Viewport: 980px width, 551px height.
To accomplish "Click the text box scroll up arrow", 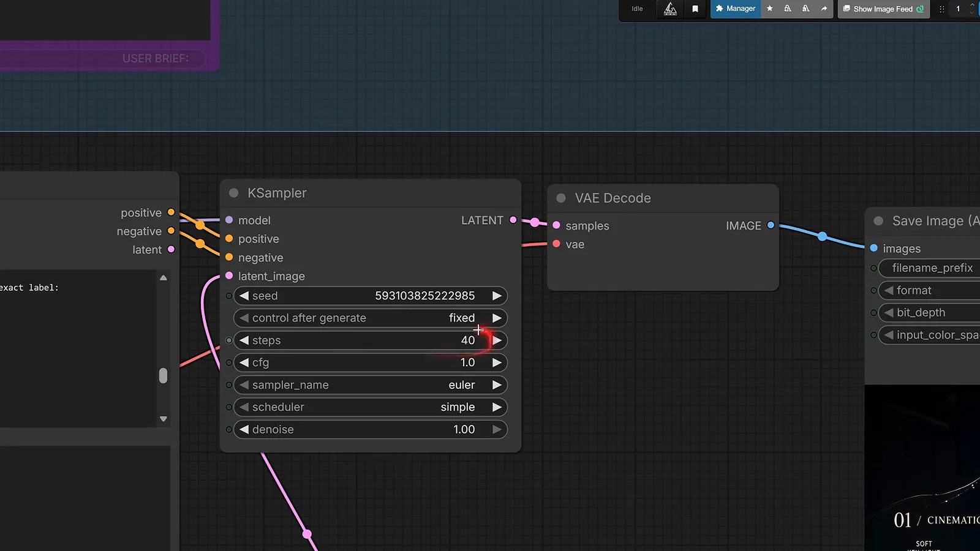I will point(164,278).
